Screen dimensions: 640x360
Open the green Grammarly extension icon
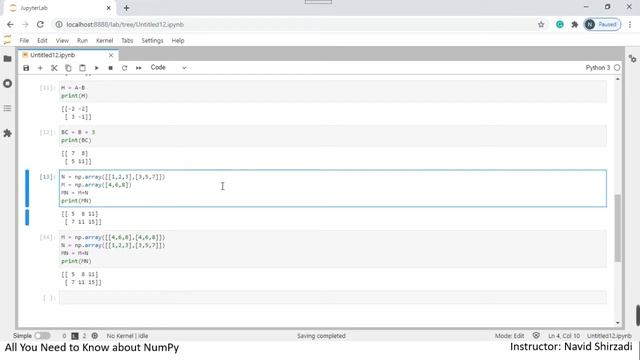click(x=560, y=24)
